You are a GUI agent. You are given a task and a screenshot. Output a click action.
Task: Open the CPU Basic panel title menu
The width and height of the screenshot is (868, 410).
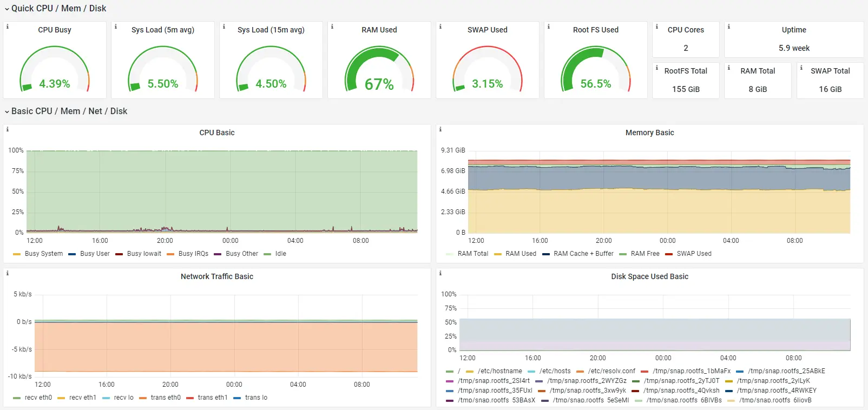pos(217,133)
